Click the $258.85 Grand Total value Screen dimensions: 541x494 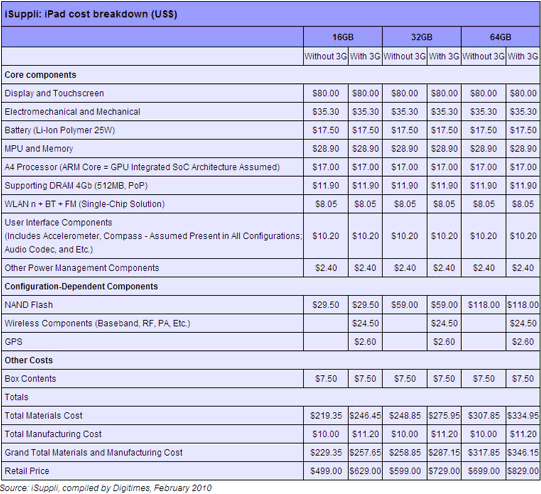(404, 453)
